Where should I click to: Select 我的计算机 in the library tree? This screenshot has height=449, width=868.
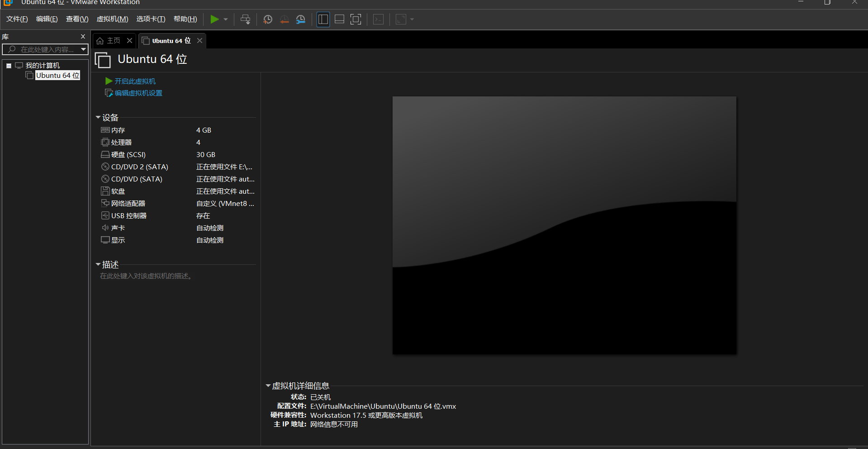coord(43,66)
